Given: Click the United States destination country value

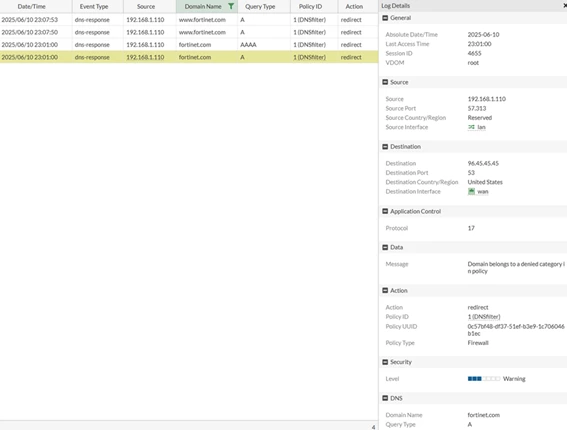Looking at the screenshot, I should tap(485, 182).
